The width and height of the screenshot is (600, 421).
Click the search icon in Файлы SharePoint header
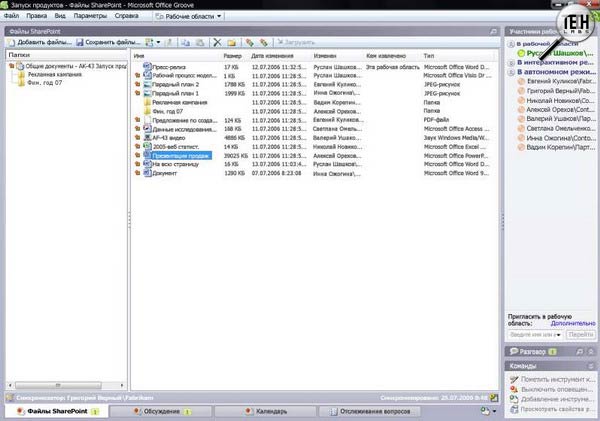coord(493,31)
